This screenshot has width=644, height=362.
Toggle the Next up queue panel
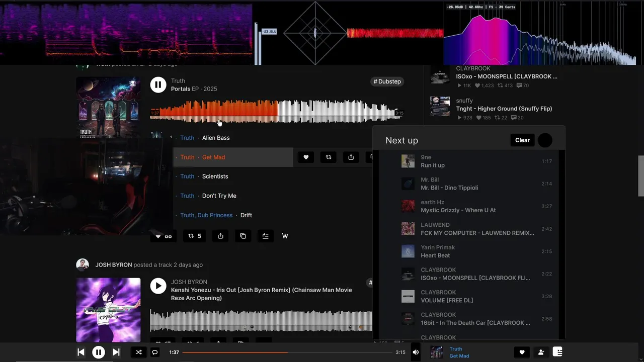(x=557, y=352)
